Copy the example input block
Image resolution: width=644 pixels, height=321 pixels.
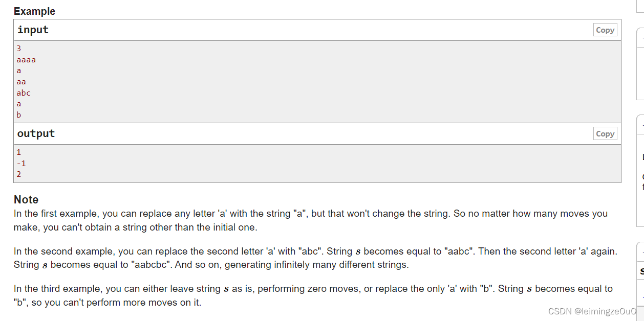click(605, 30)
